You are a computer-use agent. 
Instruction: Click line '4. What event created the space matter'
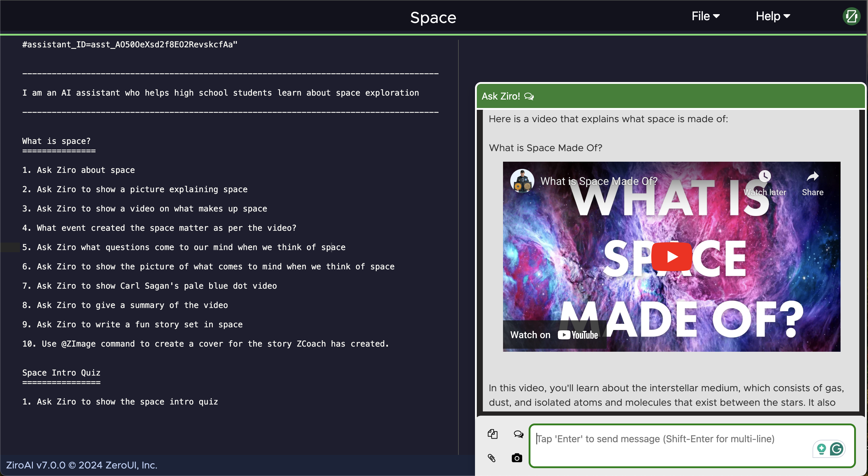[x=159, y=228]
